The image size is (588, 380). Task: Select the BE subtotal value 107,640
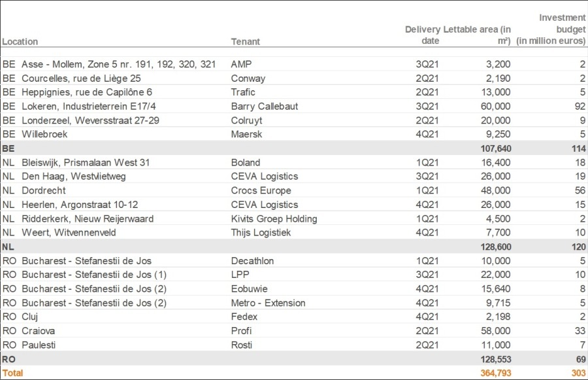495,148
